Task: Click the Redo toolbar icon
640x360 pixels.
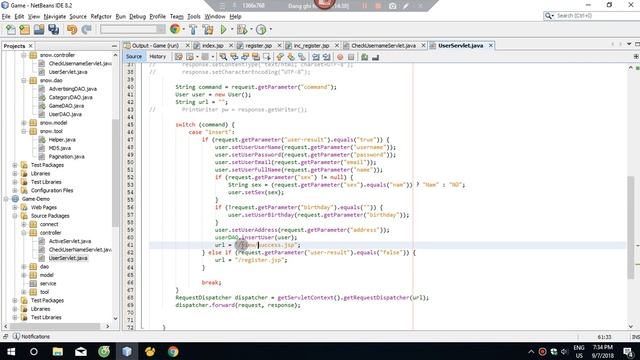Action: 86,29
